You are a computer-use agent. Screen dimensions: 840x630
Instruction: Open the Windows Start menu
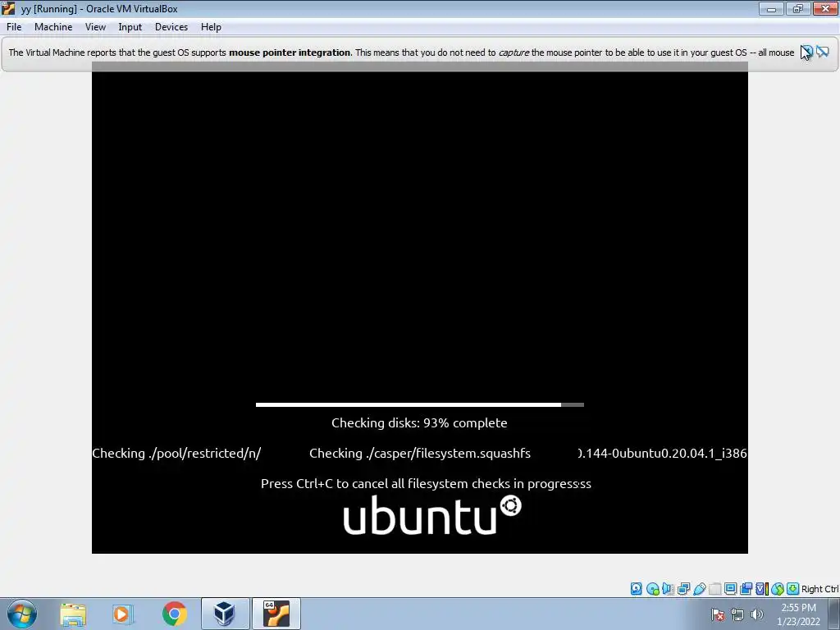[22, 614]
